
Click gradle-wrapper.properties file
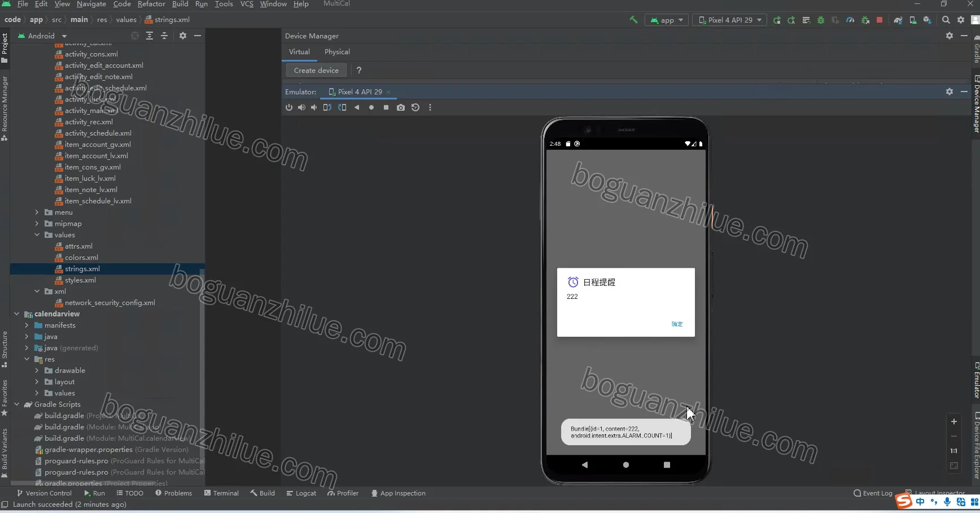[x=88, y=450]
